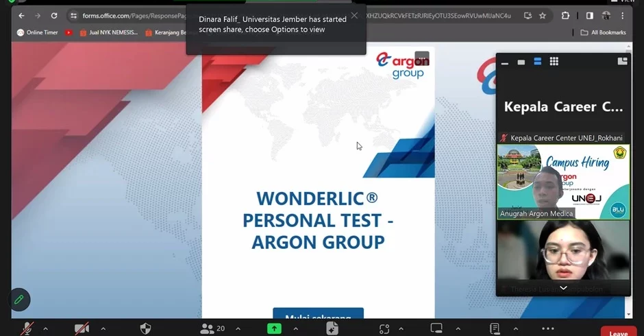
Task: Open the Online Timer bookmark
Action: (x=38, y=32)
